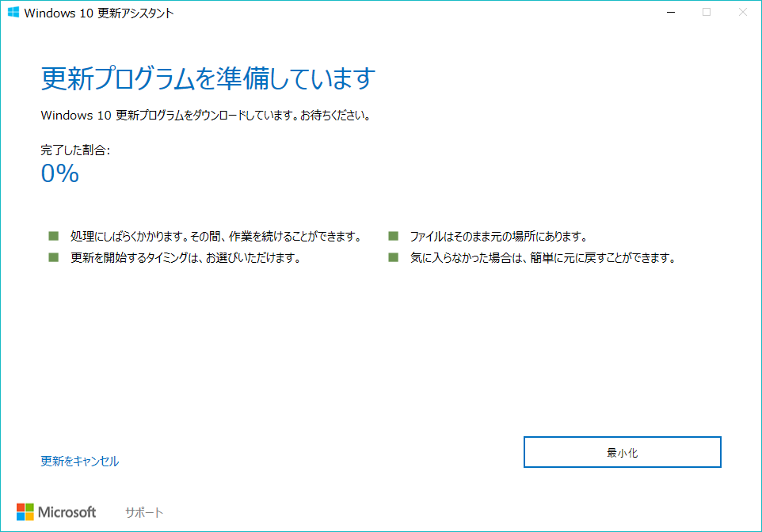Screen dimensions: 762x532
Task: Click the green bullet beside the 処理にしばらくかかります text
Action: [x=54, y=235]
